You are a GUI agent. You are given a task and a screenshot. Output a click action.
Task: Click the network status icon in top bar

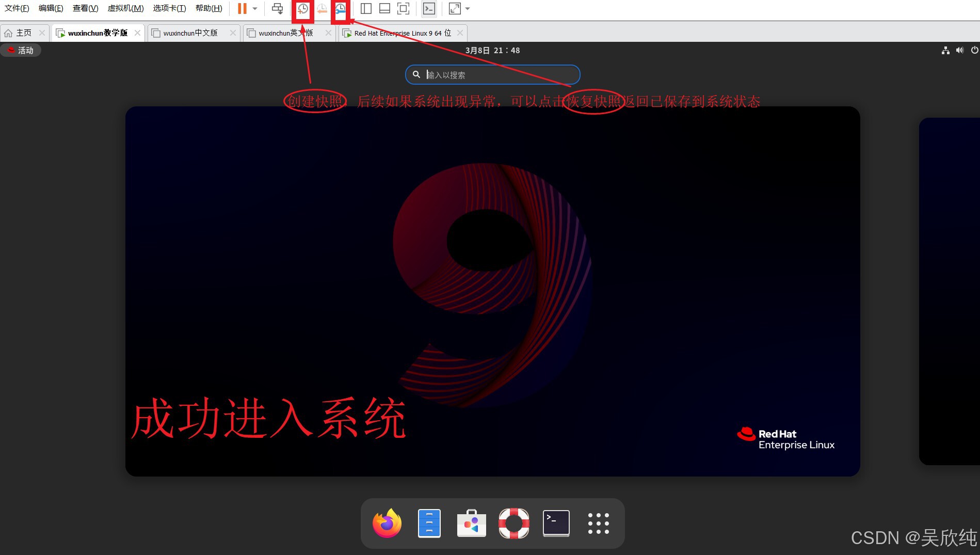[x=945, y=50]
